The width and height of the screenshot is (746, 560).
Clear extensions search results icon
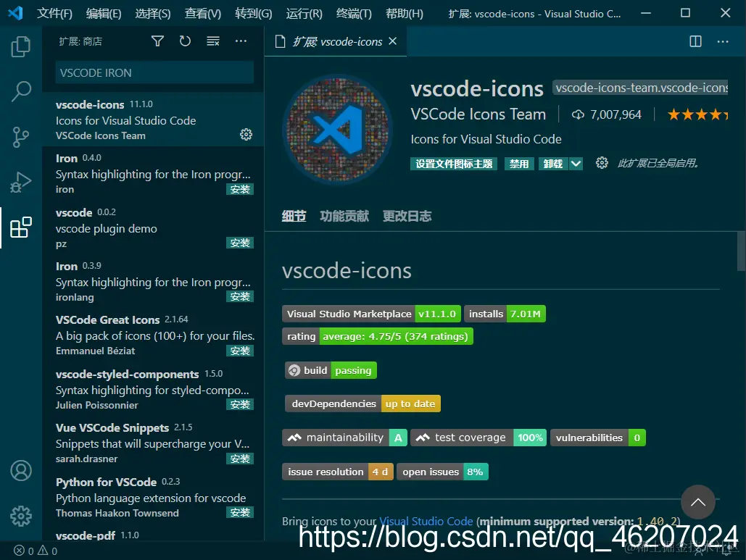coord(213,41)
